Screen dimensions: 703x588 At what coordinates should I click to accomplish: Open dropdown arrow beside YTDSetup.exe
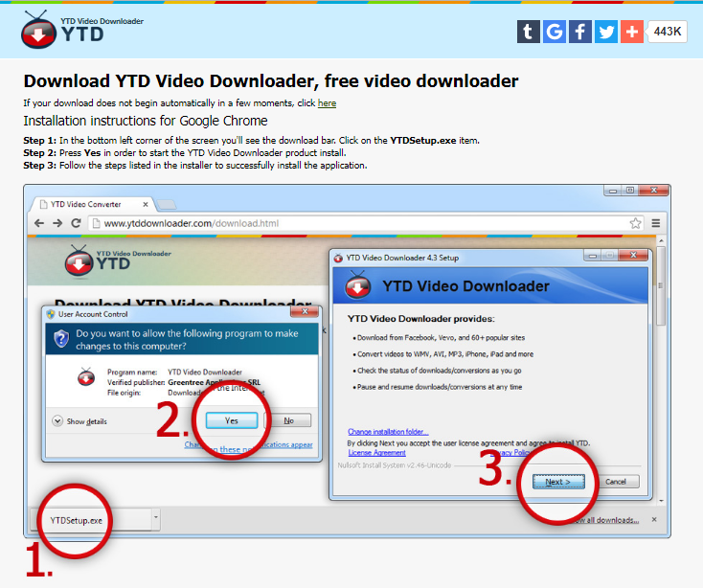click(x=155, y=517)
